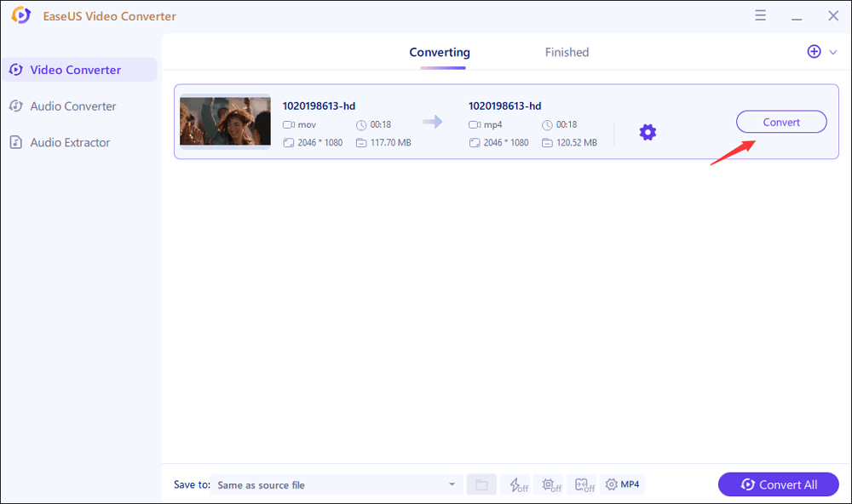The image size is (852, 504).
Task: Add a new file with the plus icon
Action: 814,51
